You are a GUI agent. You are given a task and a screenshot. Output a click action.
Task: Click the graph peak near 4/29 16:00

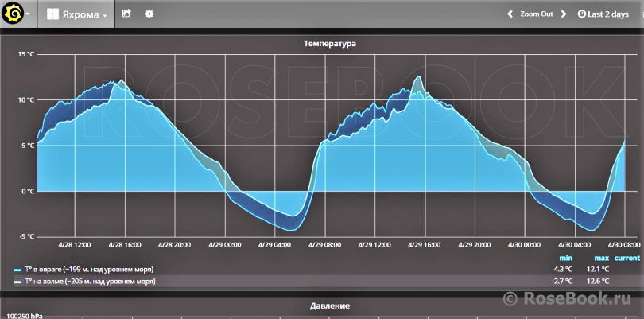click(418, 77)
